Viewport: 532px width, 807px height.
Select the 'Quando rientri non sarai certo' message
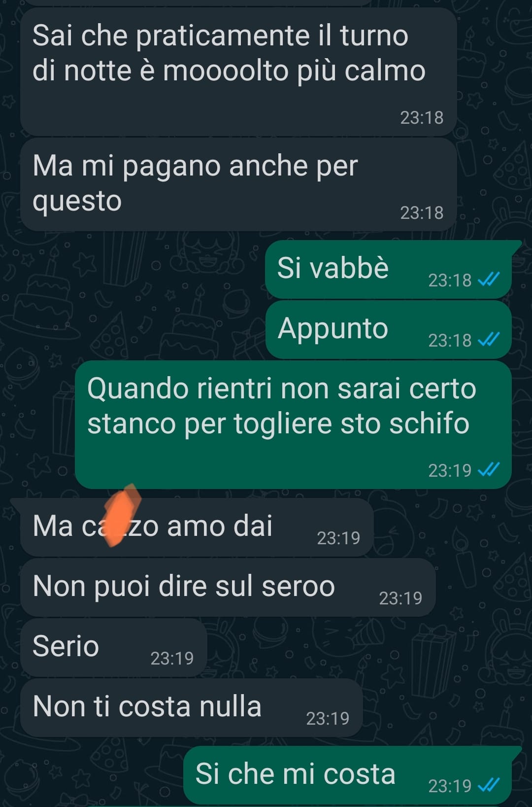(x=293, y=424)
